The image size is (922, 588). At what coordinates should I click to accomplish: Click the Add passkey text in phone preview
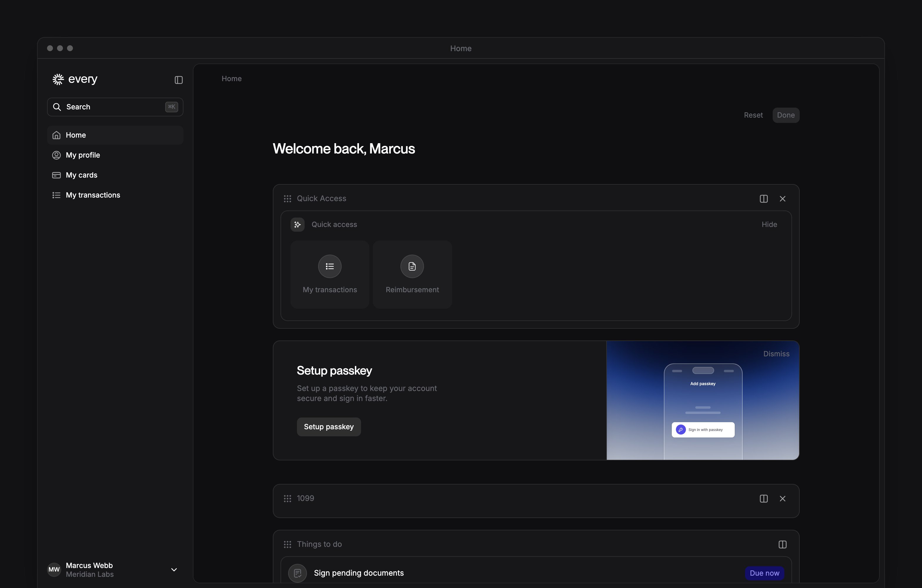[x=703, y=384]
